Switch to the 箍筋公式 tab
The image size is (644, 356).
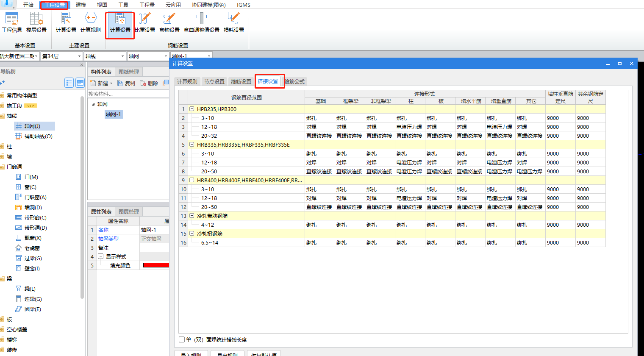pyautogui.click(x=294, y=81)
